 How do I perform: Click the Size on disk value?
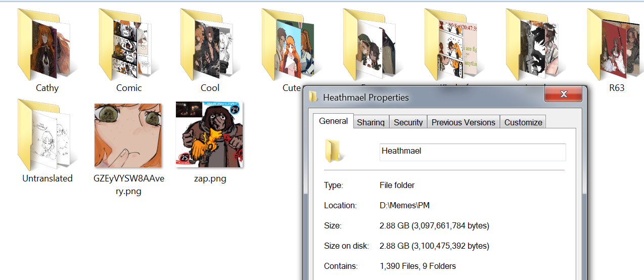pyautogui.click(x=434, y=246)
